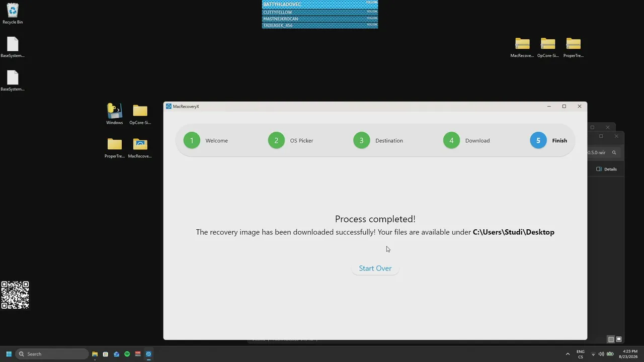Select the blue step 5 Finish circle

coord(538,140)
